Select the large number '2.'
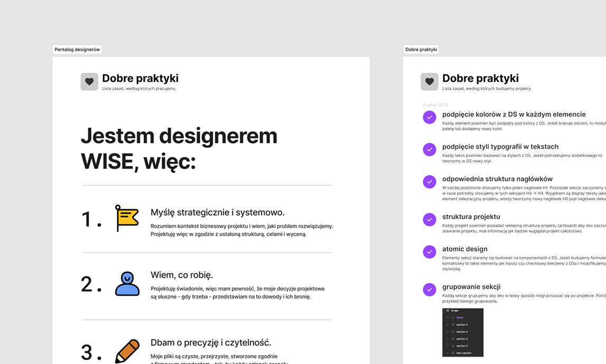Viewport: 606px width, 364px height. coord(91,284)
